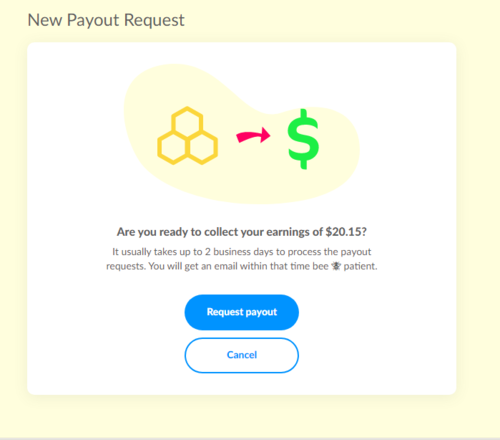Click the gray bar at the page bottom

click(x=250, y=439)
